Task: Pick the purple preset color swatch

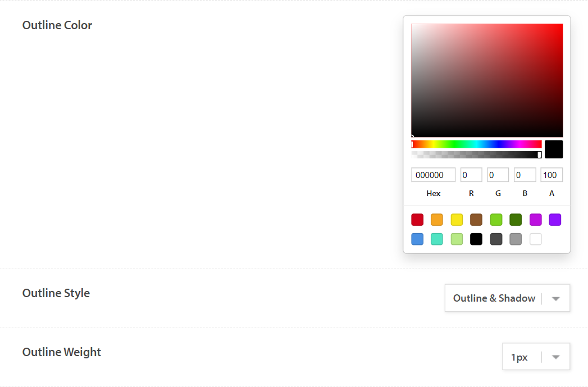Action: [x=555, y=220]
